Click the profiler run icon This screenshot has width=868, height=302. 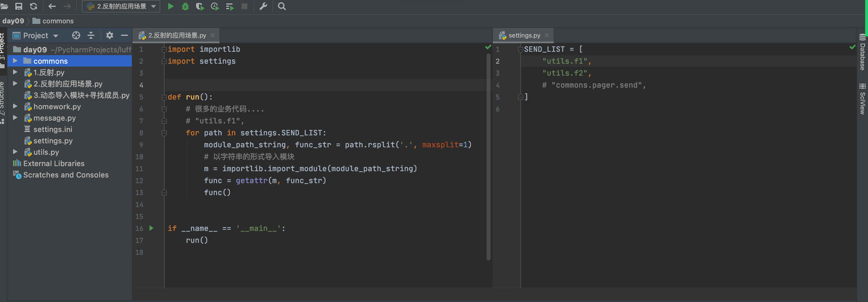(215, 7)
